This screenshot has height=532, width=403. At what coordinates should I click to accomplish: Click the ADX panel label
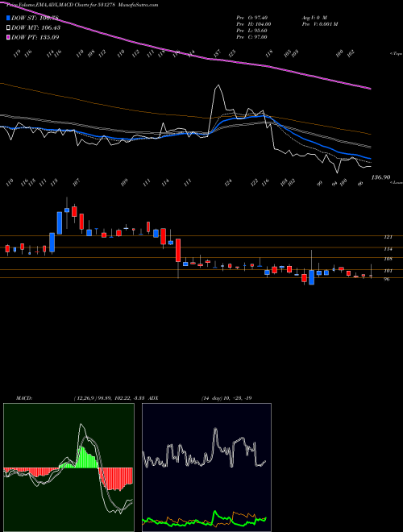tap(153, 398)
